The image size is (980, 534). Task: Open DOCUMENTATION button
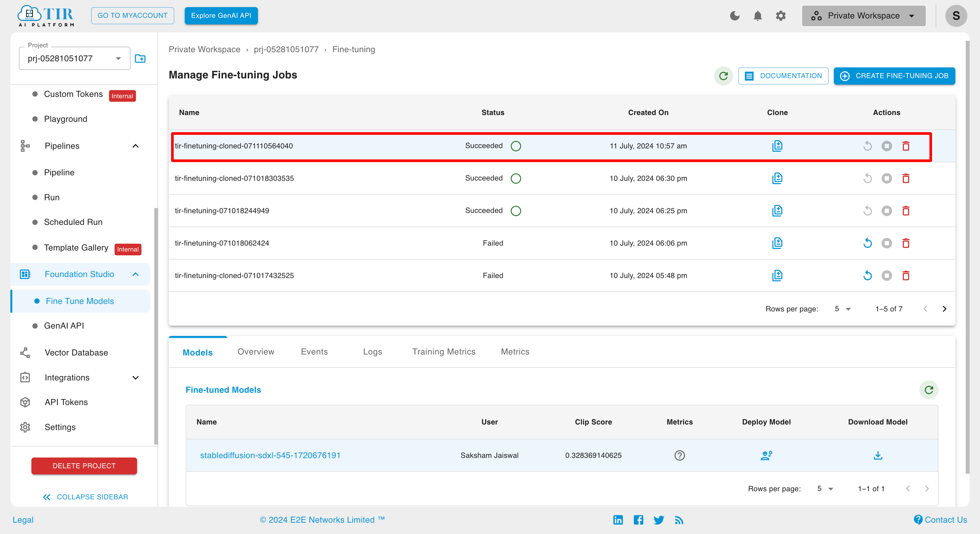(x=783, y=76)
